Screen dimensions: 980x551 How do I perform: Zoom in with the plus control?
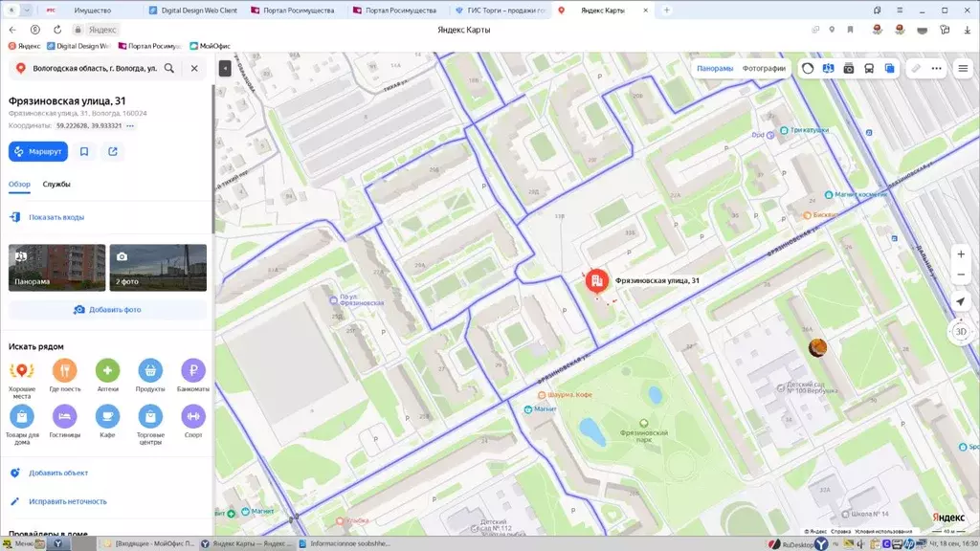point(960,254)
